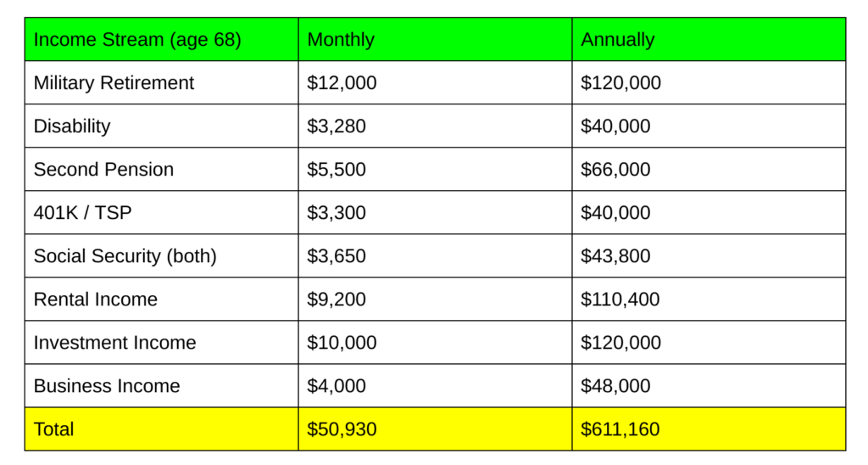
Task: Click the Investment Income label cell
Action: (x=114, y=343)
